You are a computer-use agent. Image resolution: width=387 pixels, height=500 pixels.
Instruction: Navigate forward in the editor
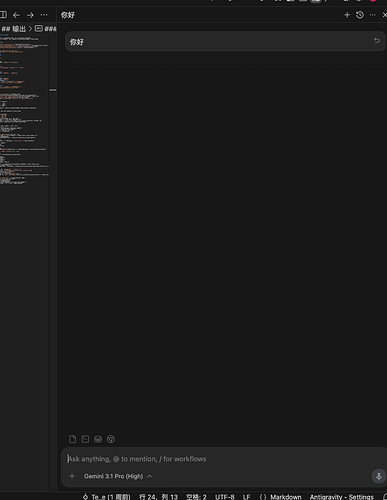pos(30,15)
